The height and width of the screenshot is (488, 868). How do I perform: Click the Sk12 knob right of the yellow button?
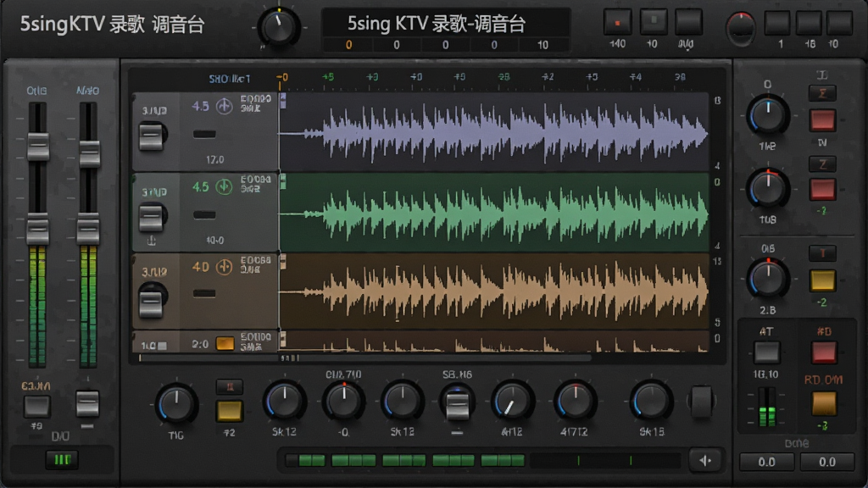click(x=285, y=401)
